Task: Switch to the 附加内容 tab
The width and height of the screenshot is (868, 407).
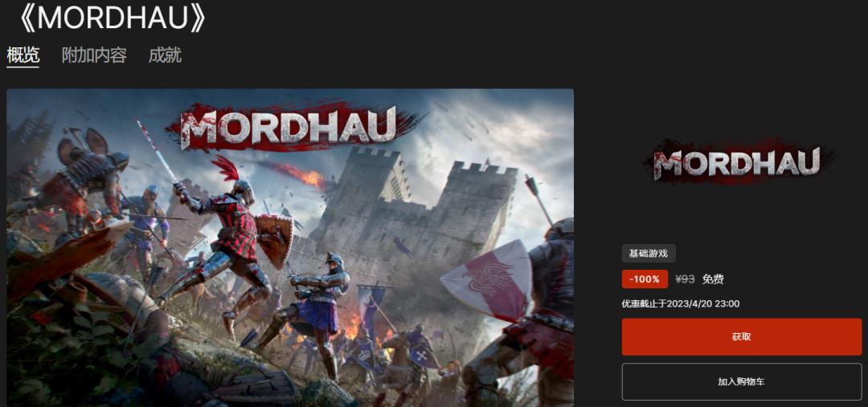Action: pyautogui.click(x=94, y=55)
